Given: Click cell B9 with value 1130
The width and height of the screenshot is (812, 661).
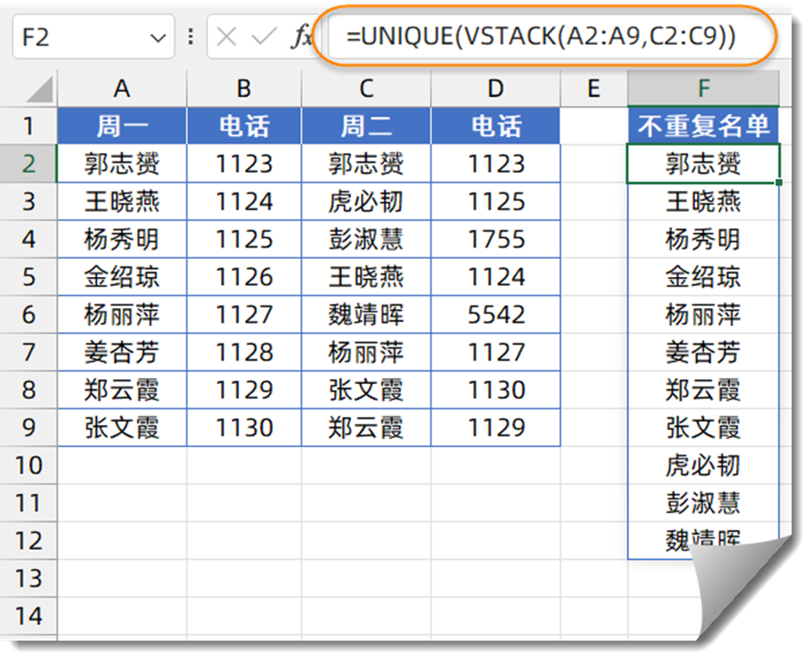Looking at the screenshot, I should (x=244, y=427).
